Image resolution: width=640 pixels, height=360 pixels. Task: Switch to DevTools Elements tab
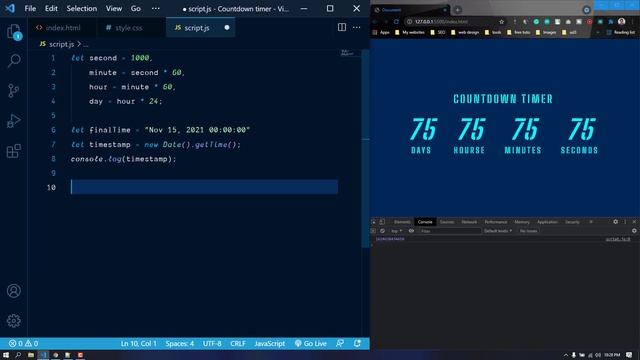click(x=402, y=222)
